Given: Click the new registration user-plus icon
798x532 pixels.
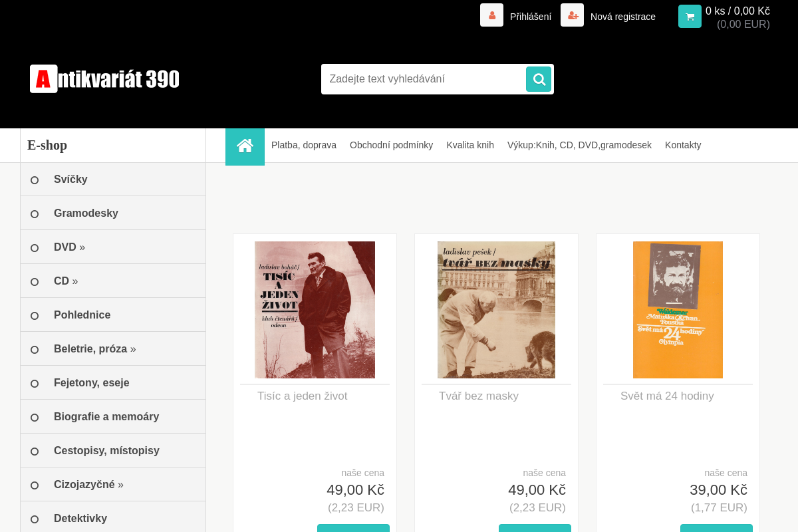Looking at the screenshot, I should tap(572, 15).
